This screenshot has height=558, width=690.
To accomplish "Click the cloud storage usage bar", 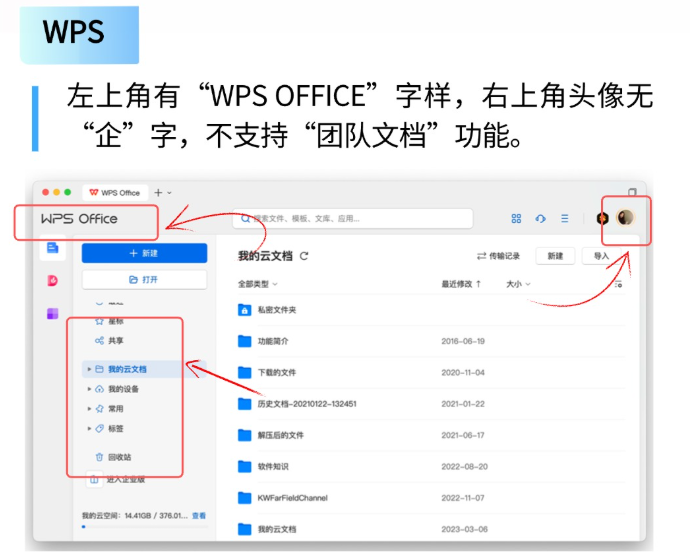I will click(144, 526).
